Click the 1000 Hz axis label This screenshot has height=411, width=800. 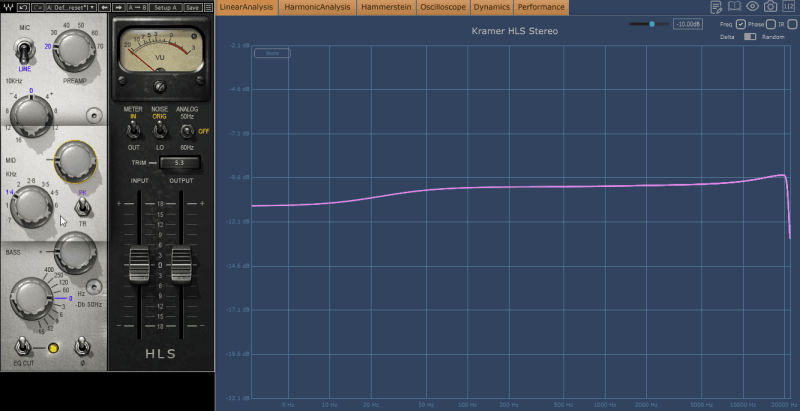pos(606,405)
